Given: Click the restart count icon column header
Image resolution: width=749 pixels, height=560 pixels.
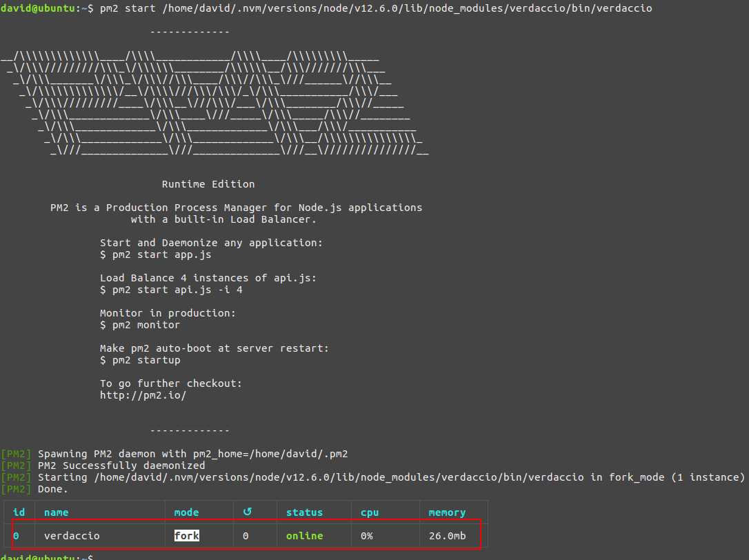Looking at the screenshot, I should 248,512.
